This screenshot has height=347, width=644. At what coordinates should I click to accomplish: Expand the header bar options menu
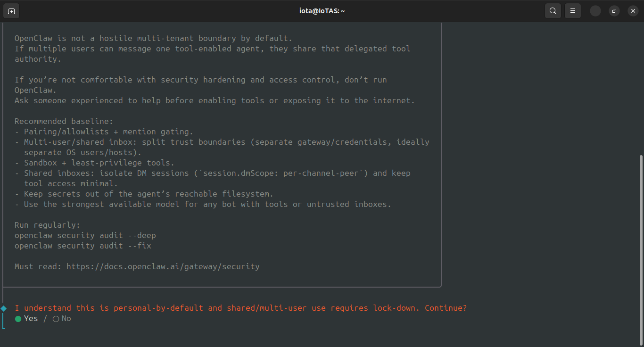[572, 10]
